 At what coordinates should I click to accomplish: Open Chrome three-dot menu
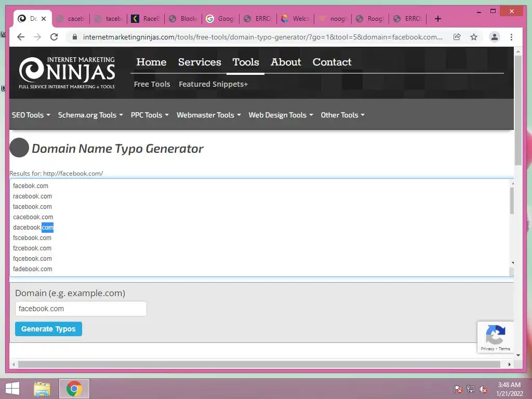click(x=511, y=37)
